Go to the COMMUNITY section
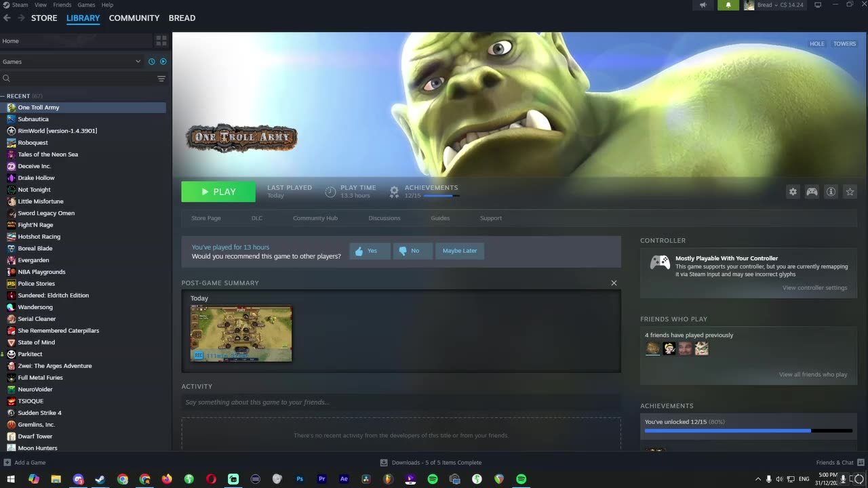This screenshot has width=868, height=488. click(x=134, y=18)
